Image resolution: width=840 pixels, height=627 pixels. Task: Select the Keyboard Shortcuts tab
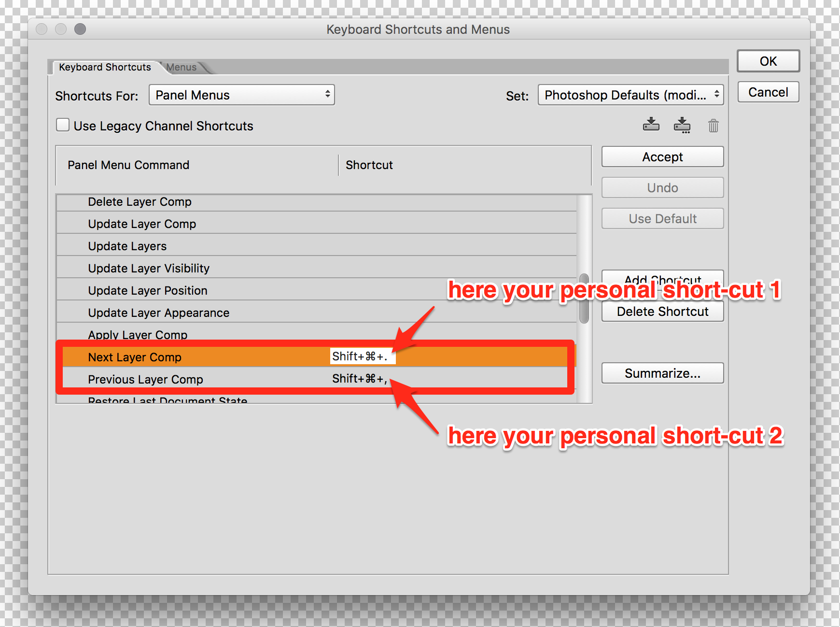pos(105,67)
